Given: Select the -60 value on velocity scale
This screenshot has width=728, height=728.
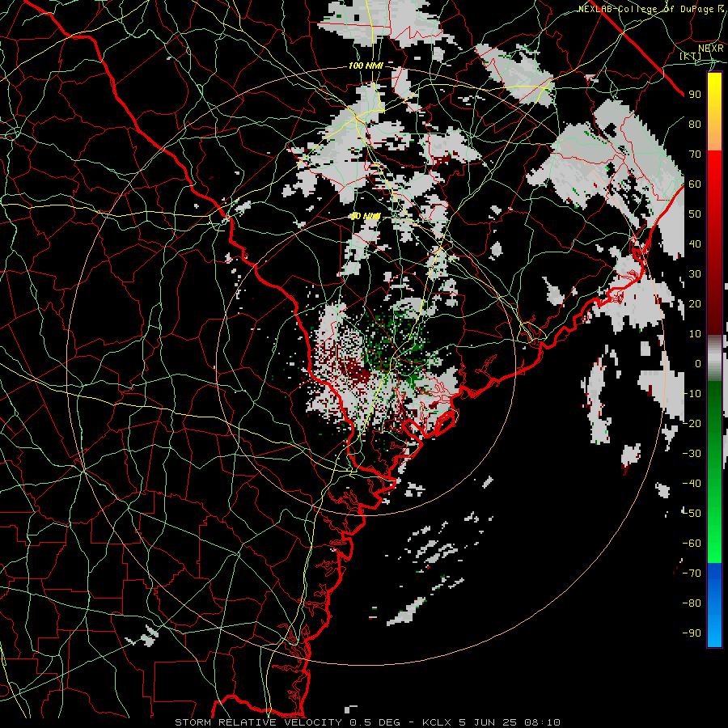Looking at the screenshot, I should tap(692, 544).
